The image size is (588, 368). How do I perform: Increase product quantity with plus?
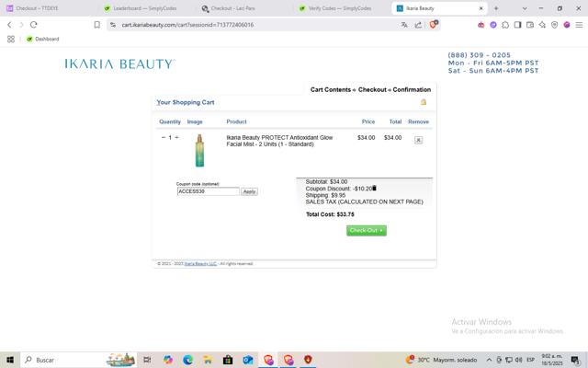(176, 137)
